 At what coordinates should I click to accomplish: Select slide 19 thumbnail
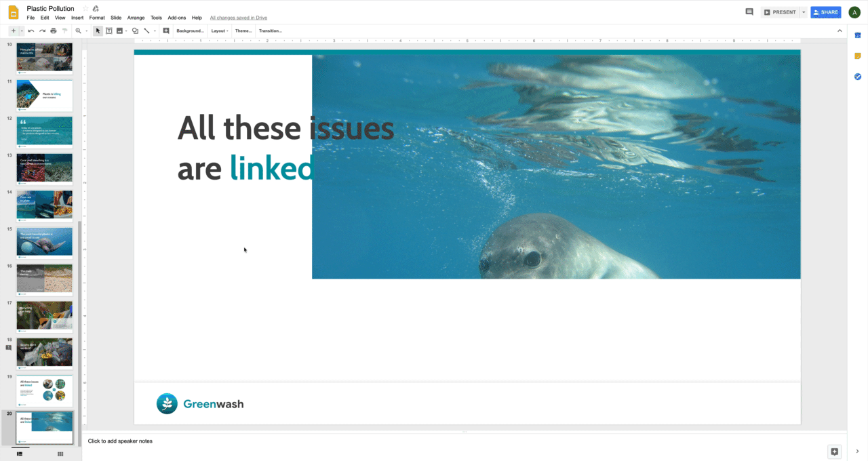tap(44, 390)
